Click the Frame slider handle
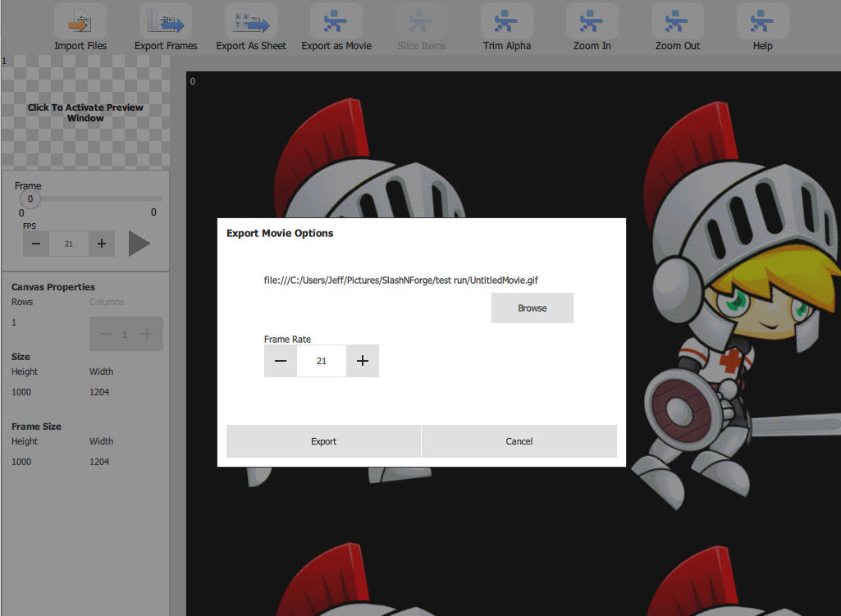Image resolution: width=841 pixels, height=616 pixels. (30, 198)
